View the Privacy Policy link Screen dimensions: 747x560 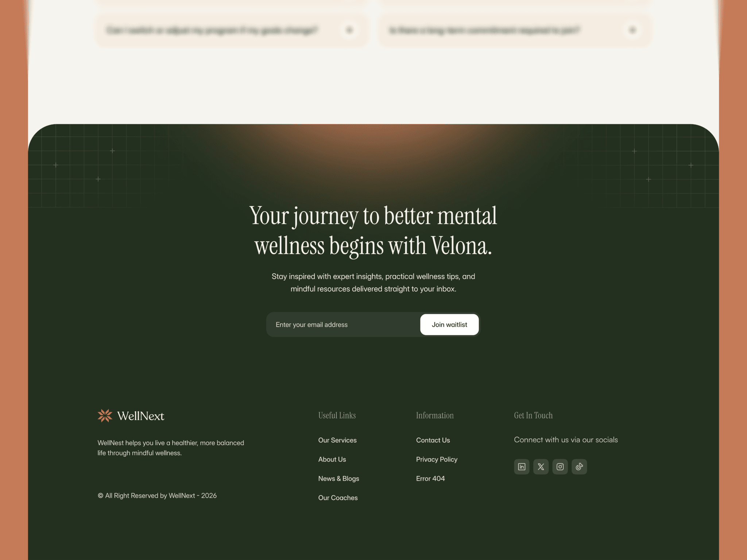pyautogui.click(x=437, y=459)
